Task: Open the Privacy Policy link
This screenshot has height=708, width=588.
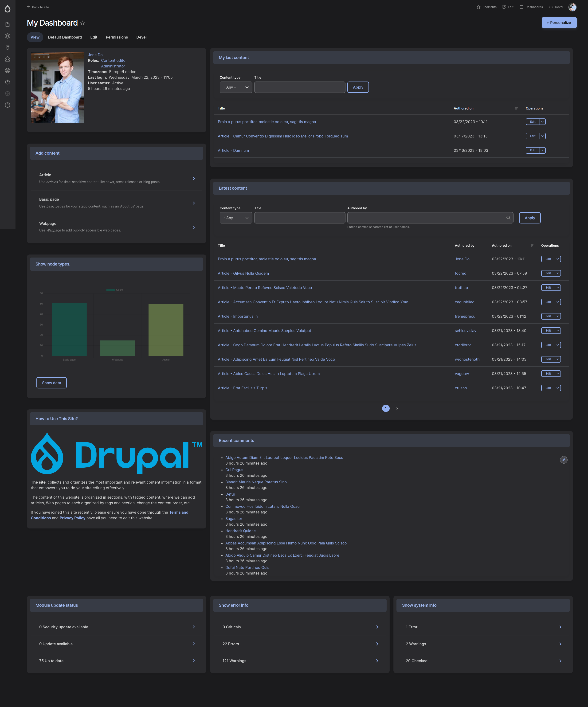Action: point(72,518)
